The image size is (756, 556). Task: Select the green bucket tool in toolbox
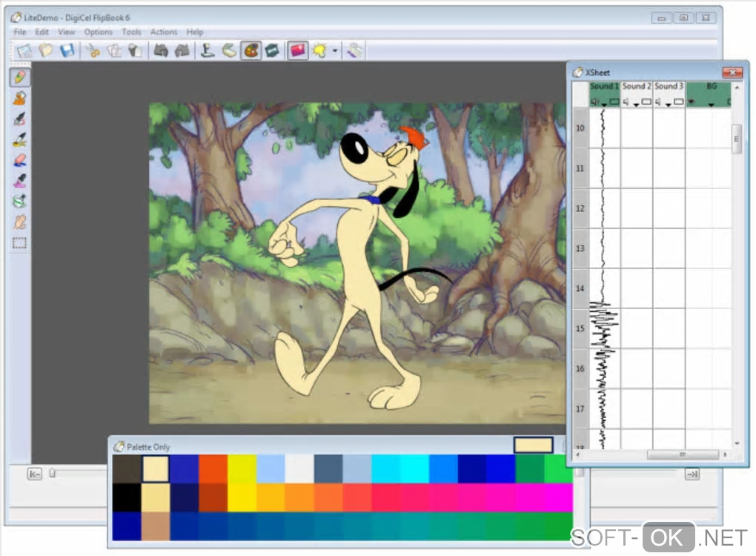click(x=20, y=201)
